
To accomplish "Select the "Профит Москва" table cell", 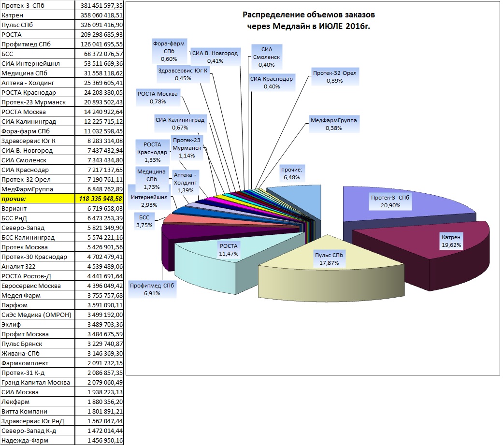I will pos(38,334).
